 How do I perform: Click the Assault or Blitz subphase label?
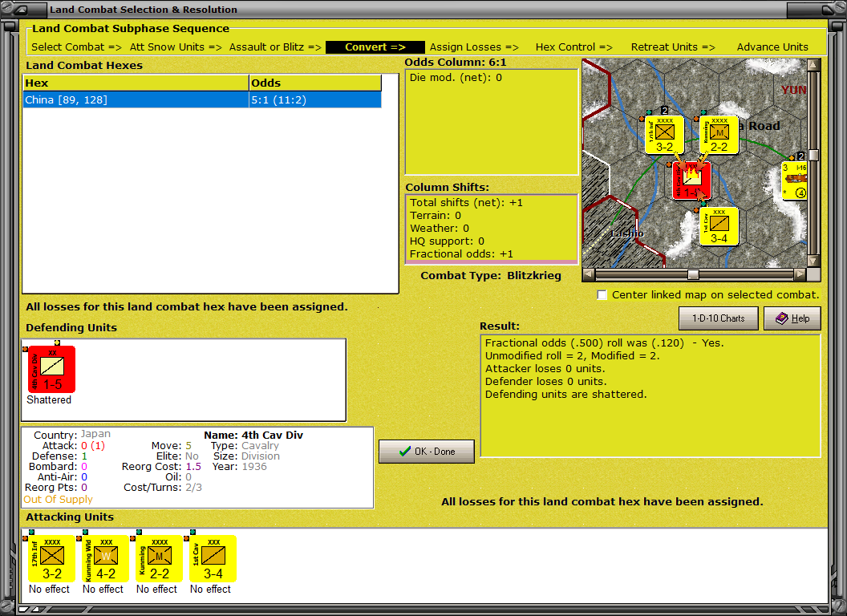click(x=275, y=47)
